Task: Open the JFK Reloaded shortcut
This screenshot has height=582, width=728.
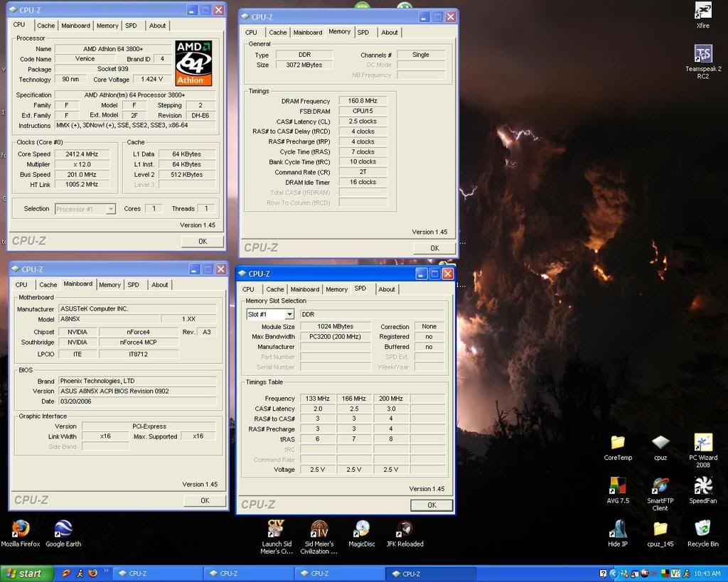Action: (405, 534)
